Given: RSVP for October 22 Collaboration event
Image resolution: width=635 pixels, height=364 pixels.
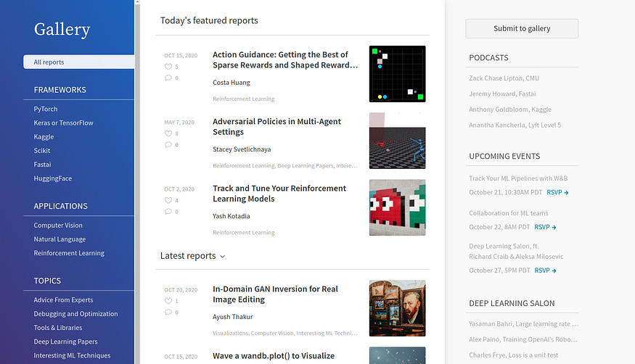Looking at the screenshot, I should [545, 227].
